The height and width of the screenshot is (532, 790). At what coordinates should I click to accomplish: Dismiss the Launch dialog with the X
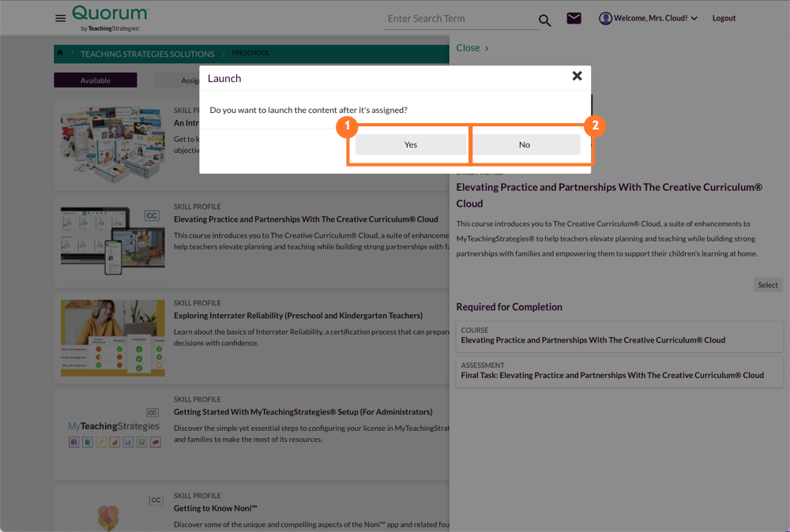click(577, 76)
